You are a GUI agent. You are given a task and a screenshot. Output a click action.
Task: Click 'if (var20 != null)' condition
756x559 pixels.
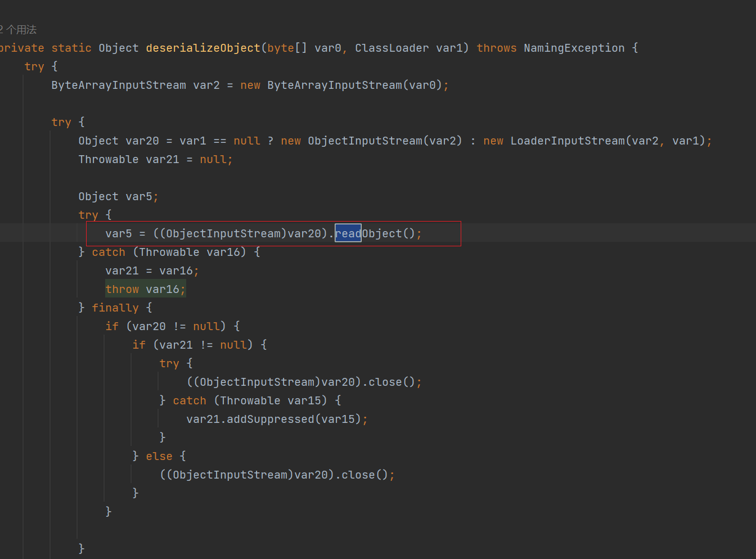click(x=165, y=327)
